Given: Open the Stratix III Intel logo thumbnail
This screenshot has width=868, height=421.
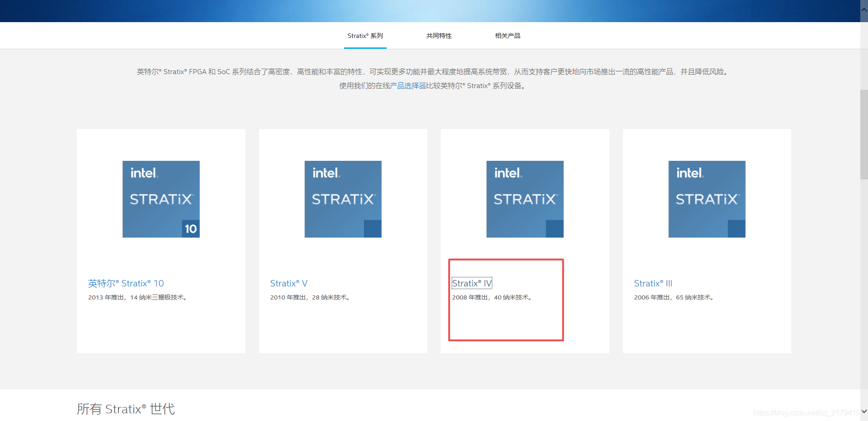Looking at the screenshot, I should (707, 199).
